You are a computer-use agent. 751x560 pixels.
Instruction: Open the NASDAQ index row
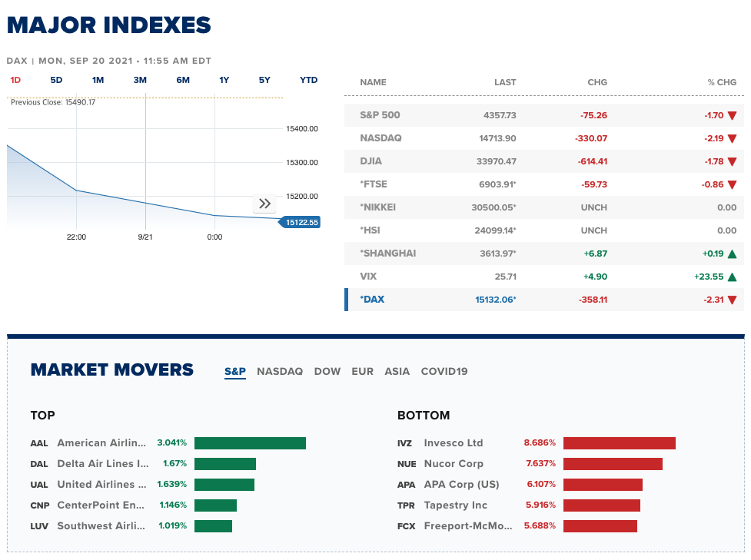tap(544, 138)
